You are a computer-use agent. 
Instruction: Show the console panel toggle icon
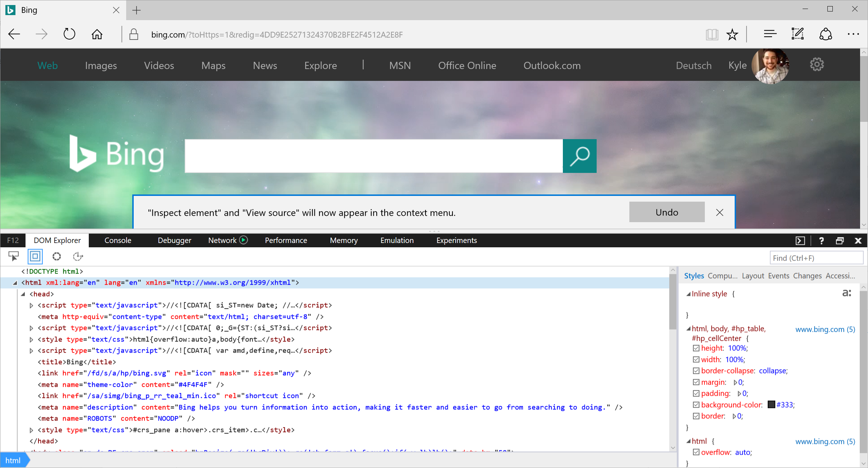[x=800, y=240]
